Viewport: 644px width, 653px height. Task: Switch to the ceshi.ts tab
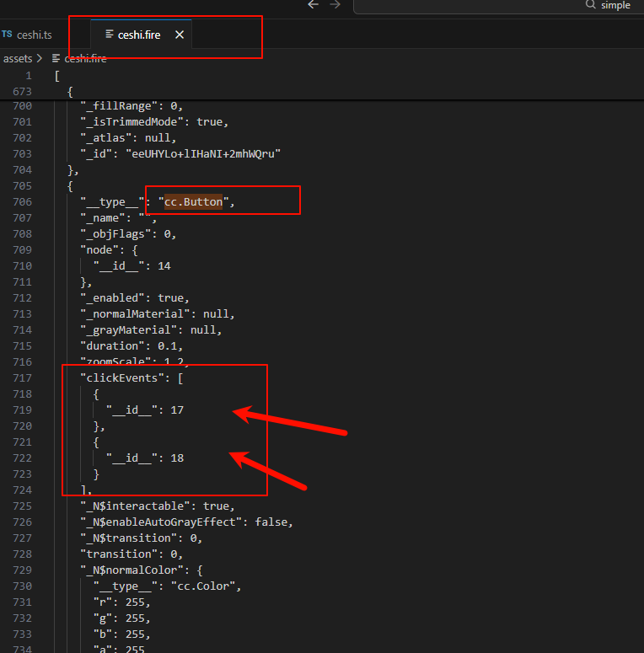click(35, 35)
